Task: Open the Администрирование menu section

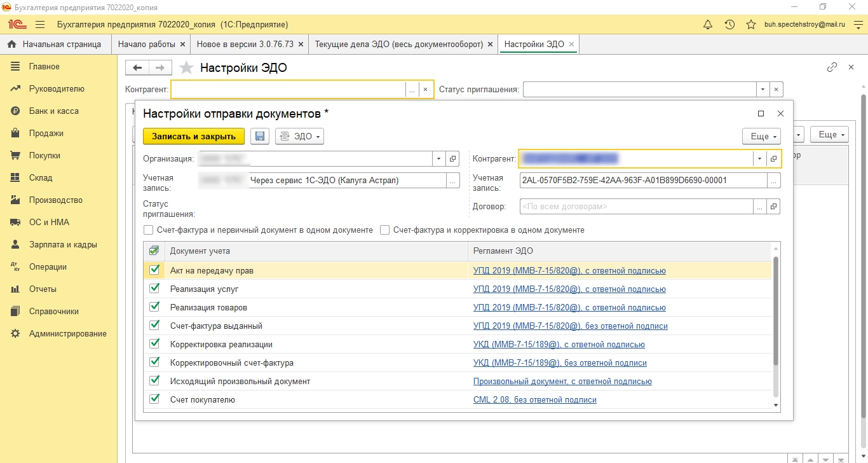Action: 67,334
